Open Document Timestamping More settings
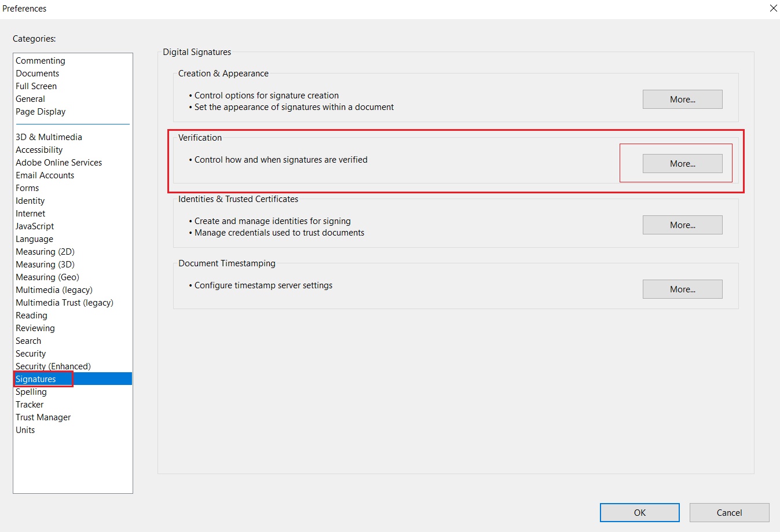 point(682,289)
